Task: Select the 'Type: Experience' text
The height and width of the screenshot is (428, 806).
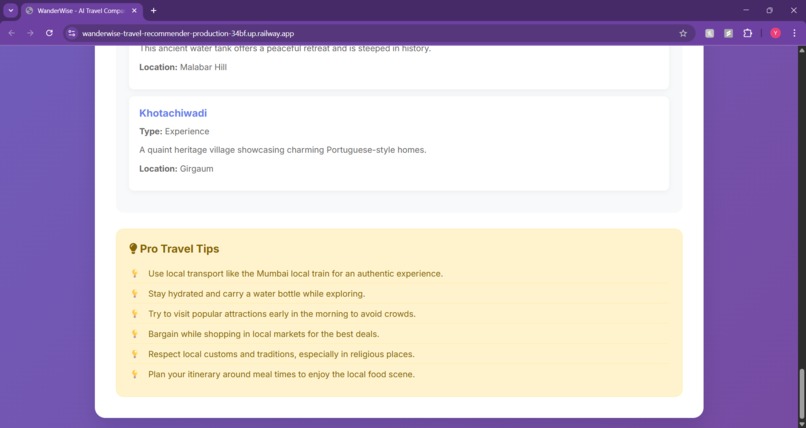Action: click(174, 132)
